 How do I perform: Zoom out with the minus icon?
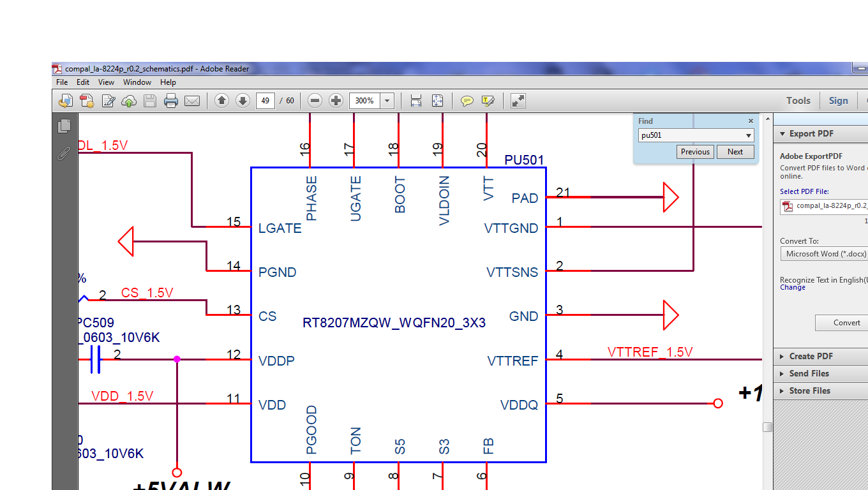coord(315,101)
